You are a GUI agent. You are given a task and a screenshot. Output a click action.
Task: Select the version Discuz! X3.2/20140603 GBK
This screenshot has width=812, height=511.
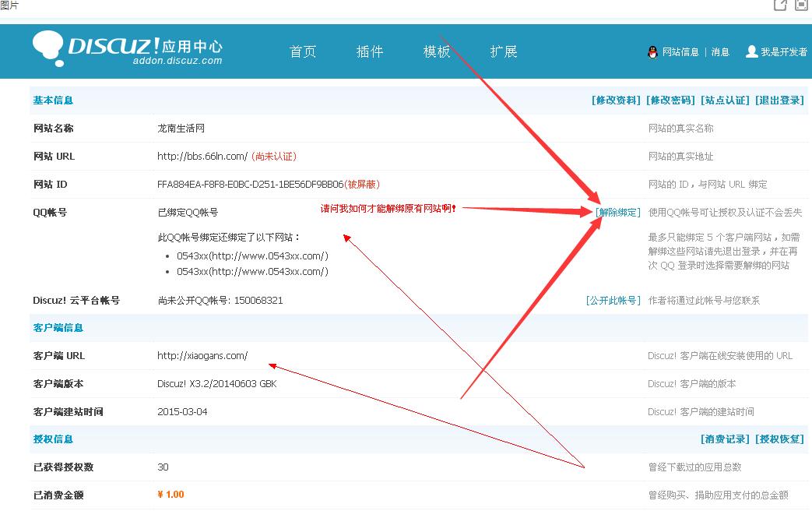(x=217, y=383)
